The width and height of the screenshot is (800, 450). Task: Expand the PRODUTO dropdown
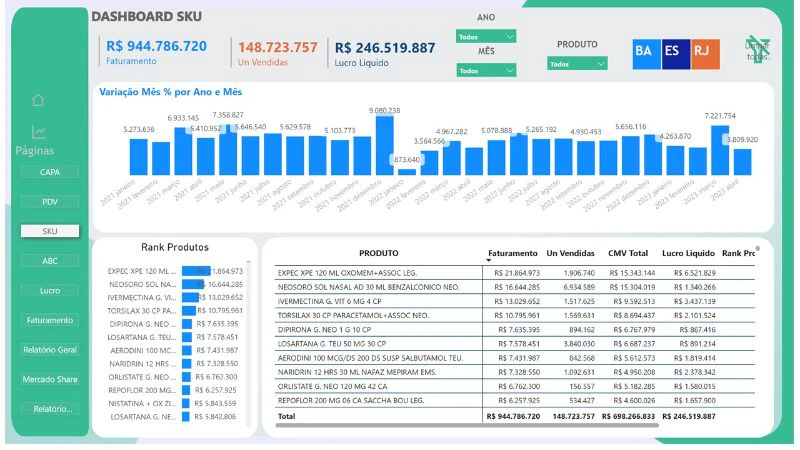click(x=577, y=64)
